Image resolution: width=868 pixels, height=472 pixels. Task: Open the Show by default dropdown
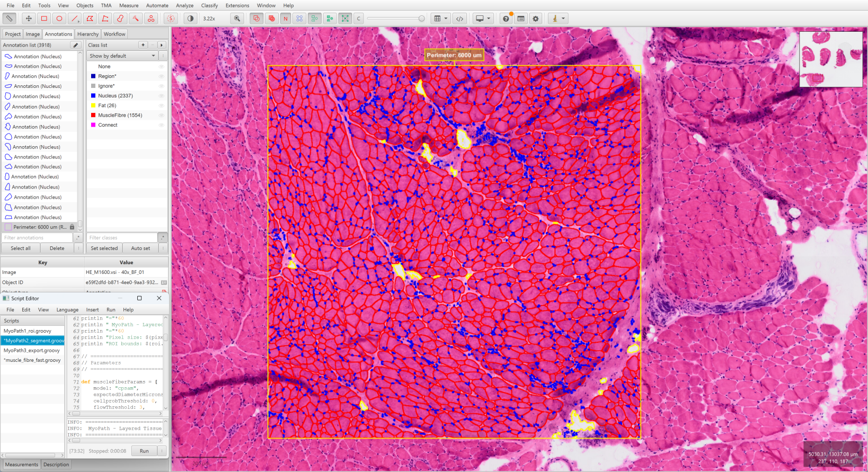[x=122, y=56]
